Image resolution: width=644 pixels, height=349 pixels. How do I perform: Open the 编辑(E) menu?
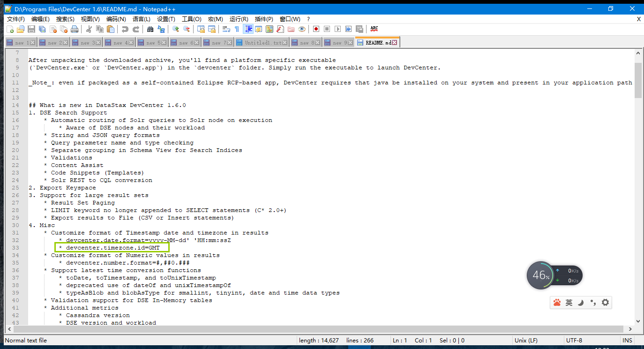tap(40, 19)
